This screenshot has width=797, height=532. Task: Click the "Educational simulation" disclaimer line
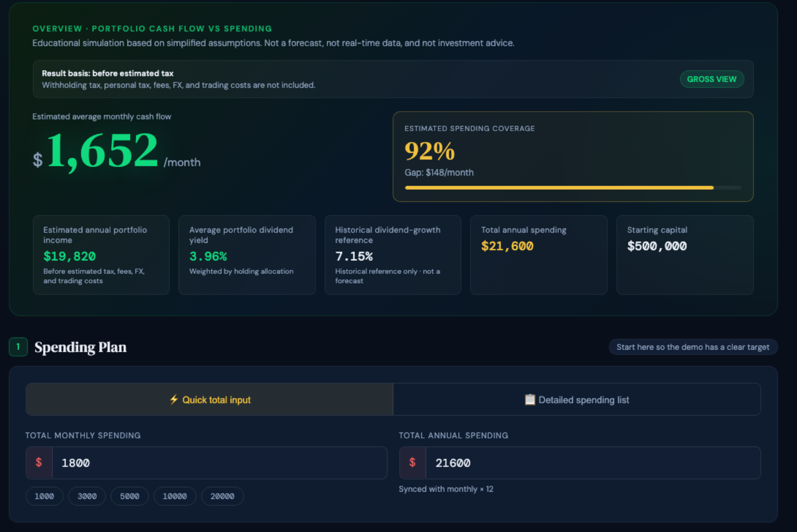coord(273,43)
